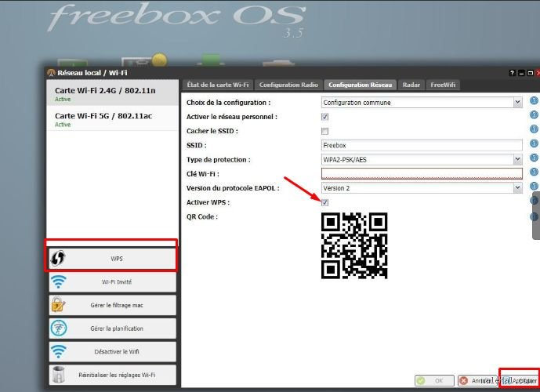This screenshot has width=540, height=392.
Task: Open help for Choix de la configuration
Action: 534,101
